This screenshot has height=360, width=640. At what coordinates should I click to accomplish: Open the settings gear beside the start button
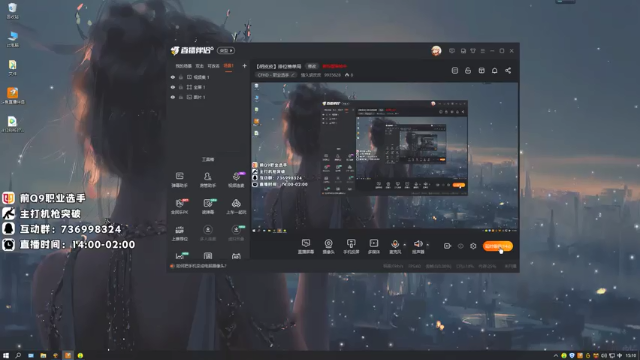click(473, 246)
